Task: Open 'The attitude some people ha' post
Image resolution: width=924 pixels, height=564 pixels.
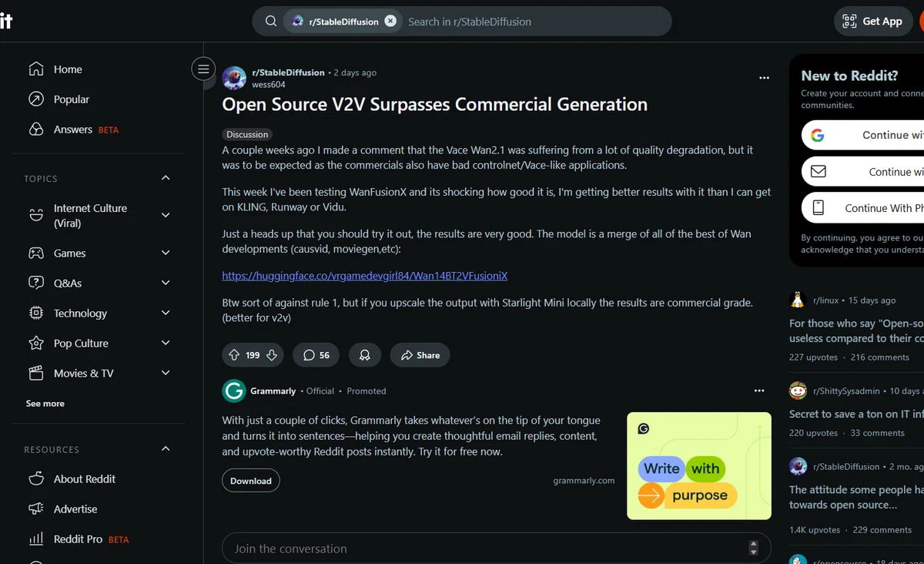Action: coord(856,497)
